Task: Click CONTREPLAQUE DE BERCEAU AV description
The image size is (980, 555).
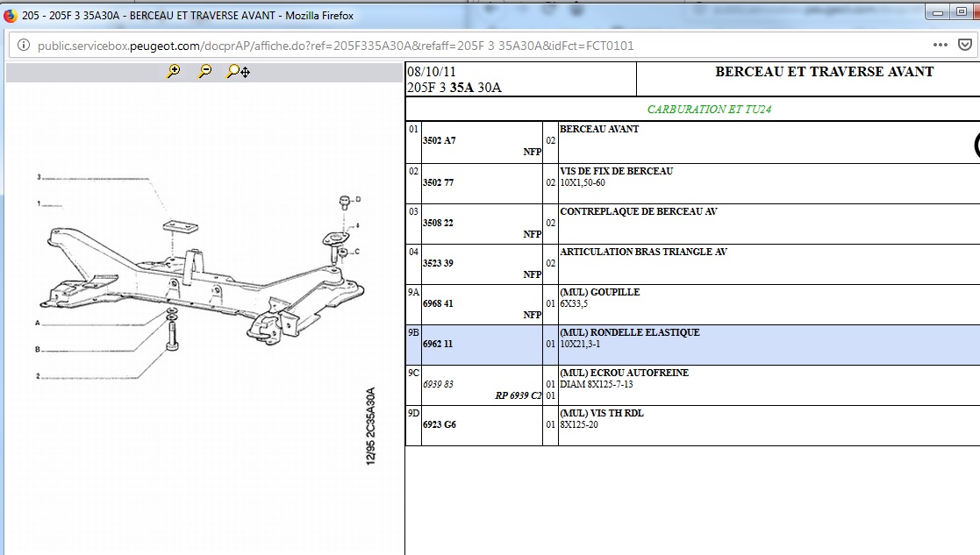Action: coord(639,211)
